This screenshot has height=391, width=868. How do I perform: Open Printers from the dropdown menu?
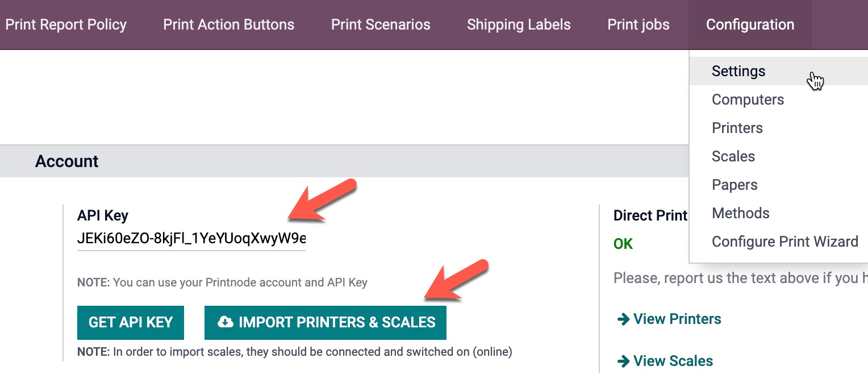pos(737,128)
